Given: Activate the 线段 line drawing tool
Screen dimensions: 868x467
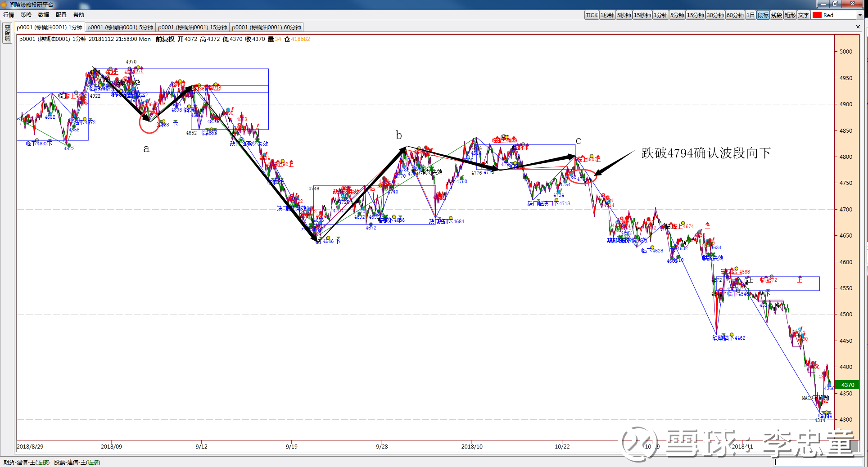Looking at the screenshot, I should pyautogui.click(x=777, y=15).
